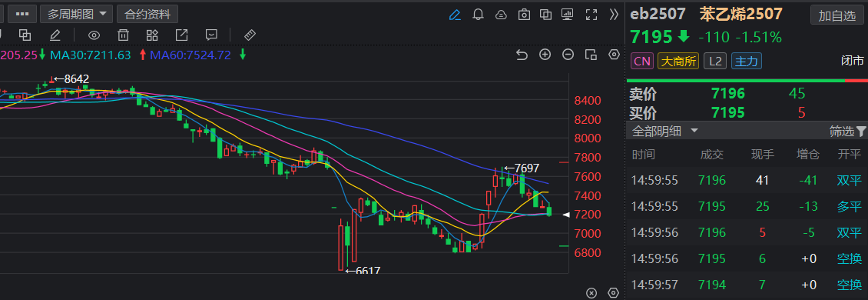Click the 合约资料 button
Image resolution: width=868 pixels, height=300 pixels.
[147, 14]
